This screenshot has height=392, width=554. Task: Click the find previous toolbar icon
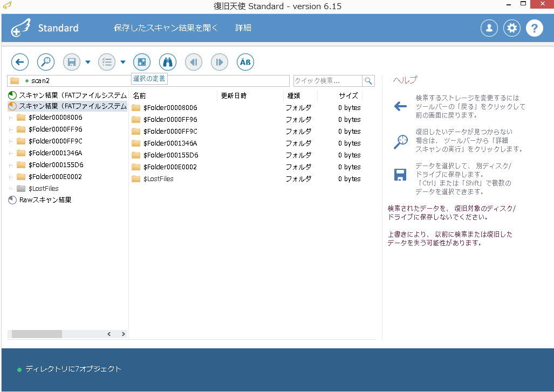(x=194, y=62)
